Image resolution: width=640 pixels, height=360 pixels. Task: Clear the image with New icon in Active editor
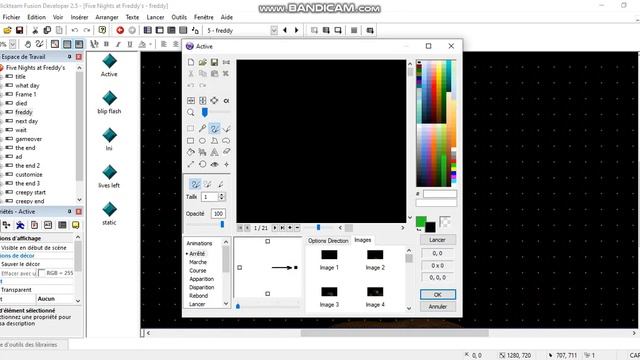point(191,62)
